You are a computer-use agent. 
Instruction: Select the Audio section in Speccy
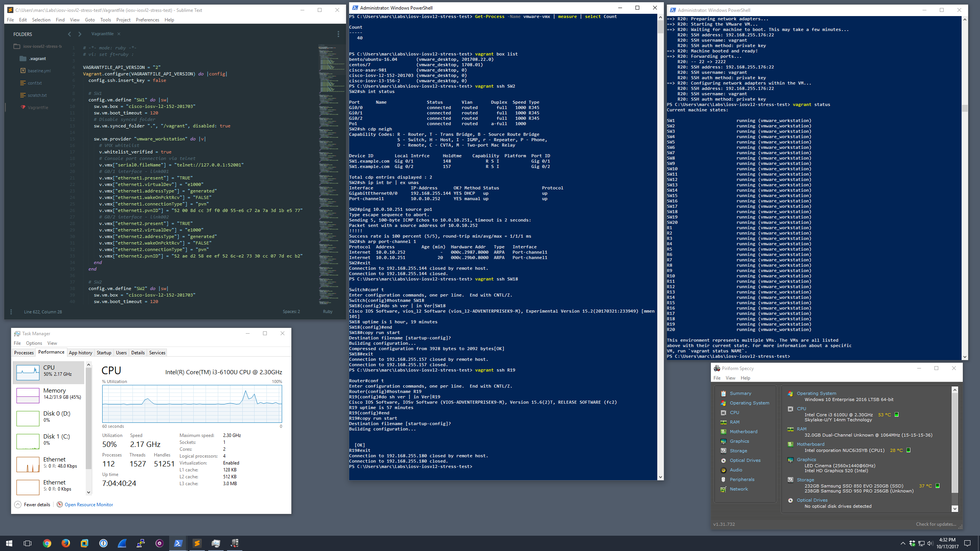736,469
